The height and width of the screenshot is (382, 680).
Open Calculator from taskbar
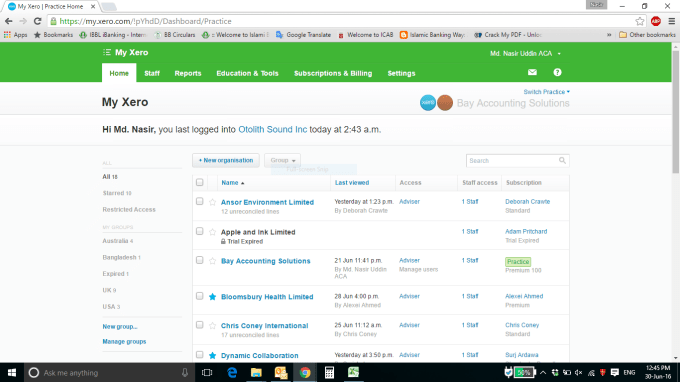[329, 372]
